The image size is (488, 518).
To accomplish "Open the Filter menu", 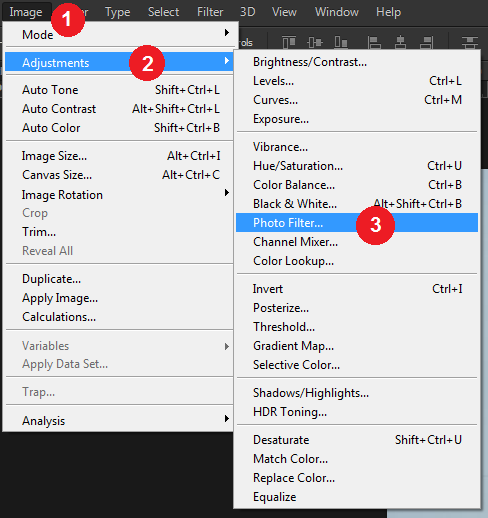I will pyautogui.click(x=210, y=12).
